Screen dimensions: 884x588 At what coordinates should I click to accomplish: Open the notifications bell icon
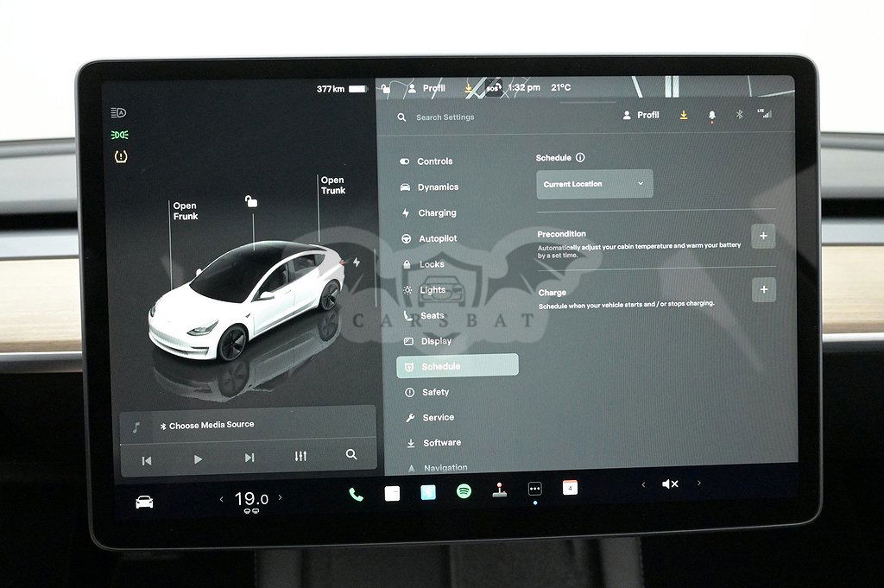712,115
